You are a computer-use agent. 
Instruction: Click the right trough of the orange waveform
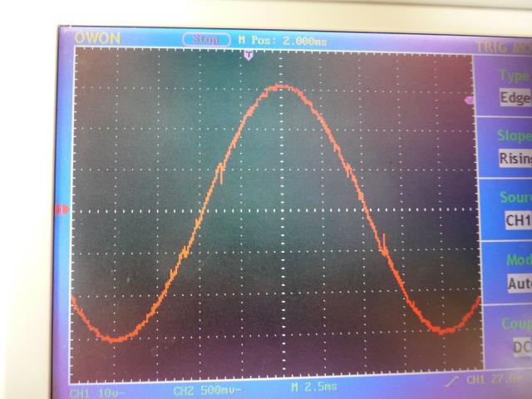click(446, 329)
